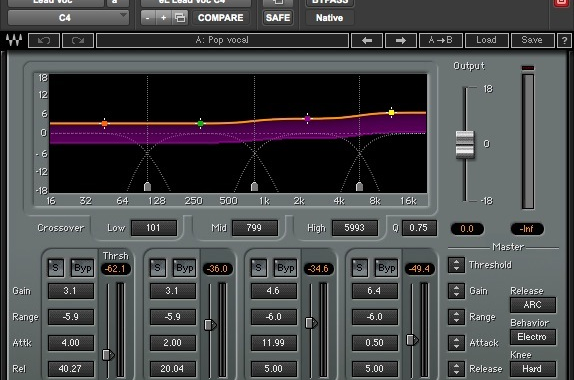Select the green low-mid band marker
574x380 pixels.
(200, 123)
